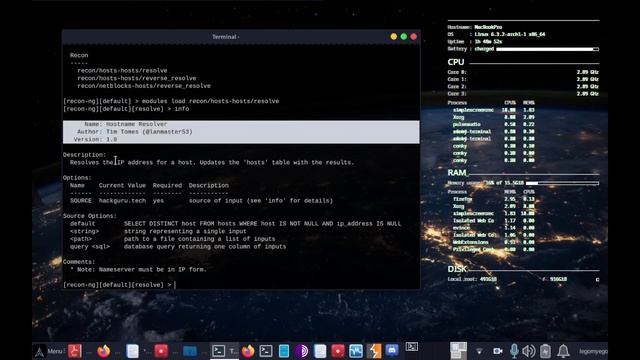Open the second terminal icon in taskbar
This screenshot has height=360, width=640.
(x=266, y=351)
